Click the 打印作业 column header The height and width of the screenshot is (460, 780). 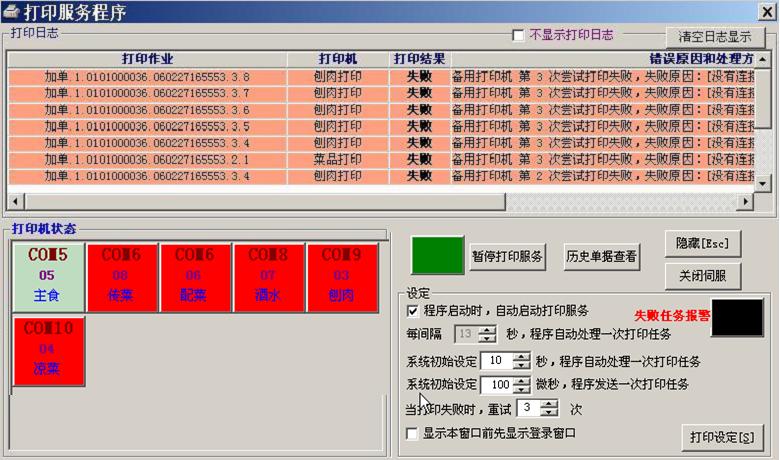[147, 59]
